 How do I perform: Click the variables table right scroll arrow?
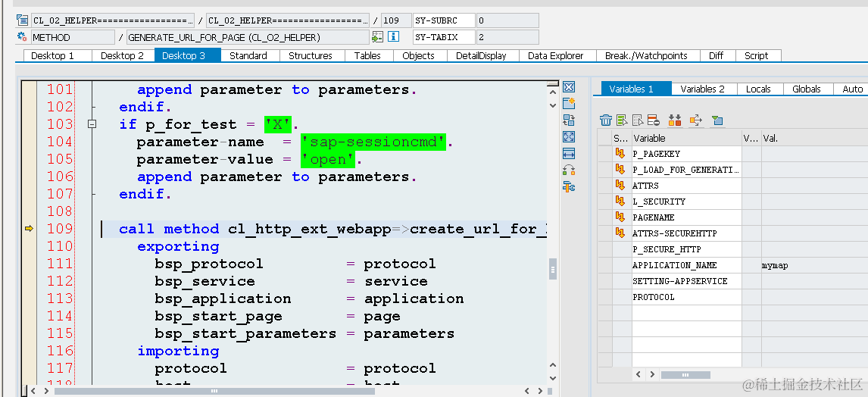pos(652,374)
